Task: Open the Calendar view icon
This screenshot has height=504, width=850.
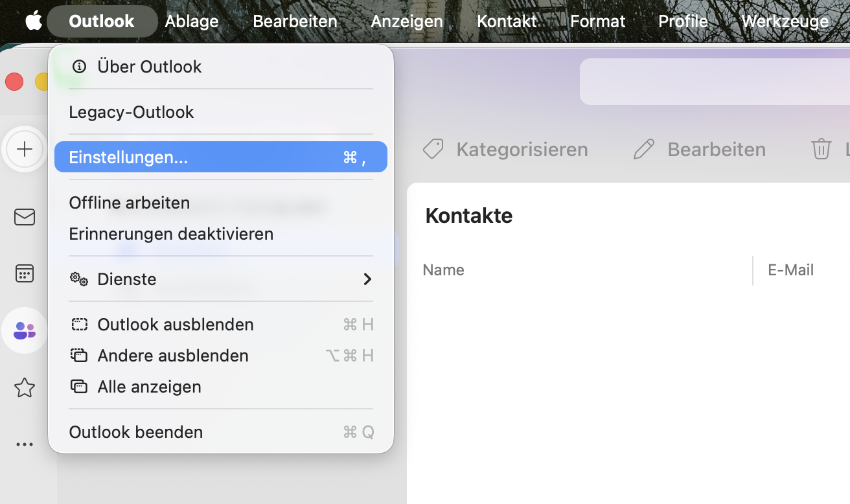Action: click(25, 273)
